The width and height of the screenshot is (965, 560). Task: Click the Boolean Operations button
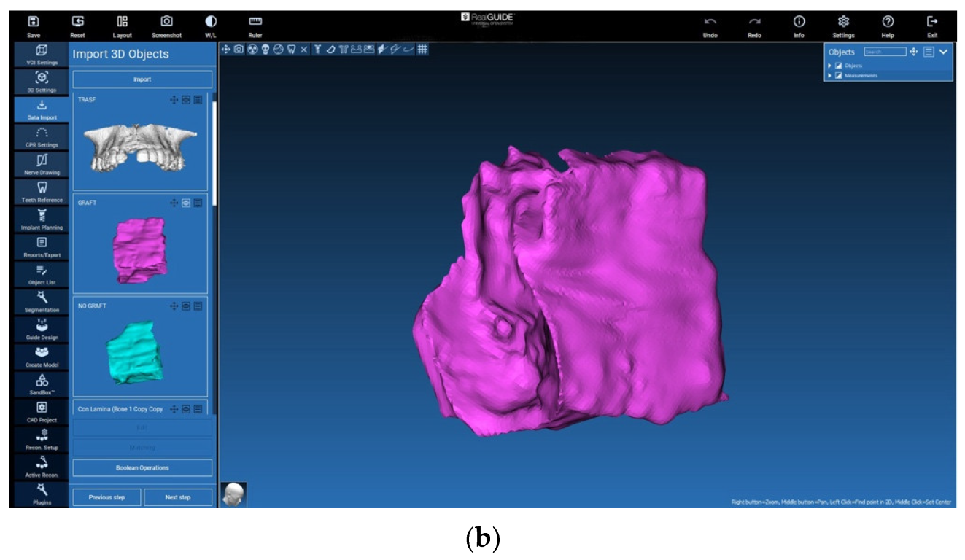[142, 468]
